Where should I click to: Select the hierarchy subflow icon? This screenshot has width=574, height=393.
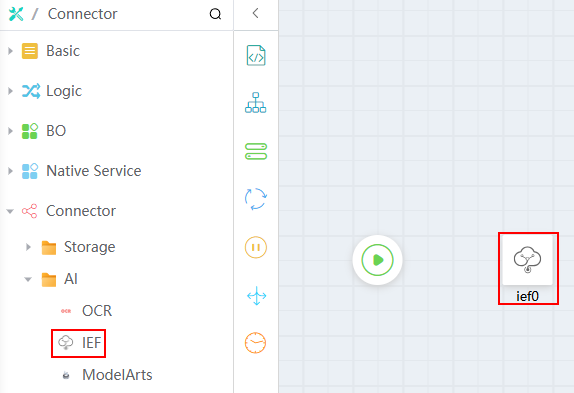pos(256,102)
